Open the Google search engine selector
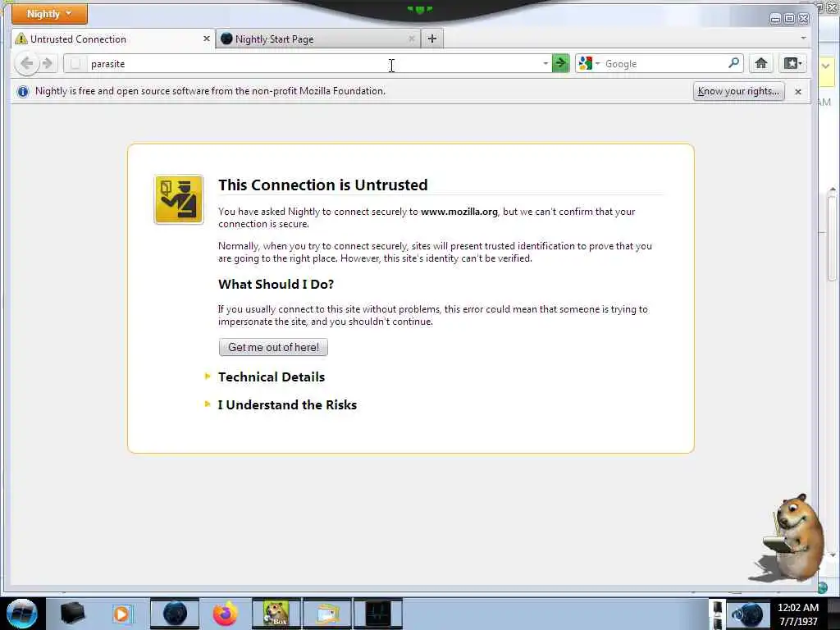The width and height of the screenshot is (840, 630). (x=589, y=64)
